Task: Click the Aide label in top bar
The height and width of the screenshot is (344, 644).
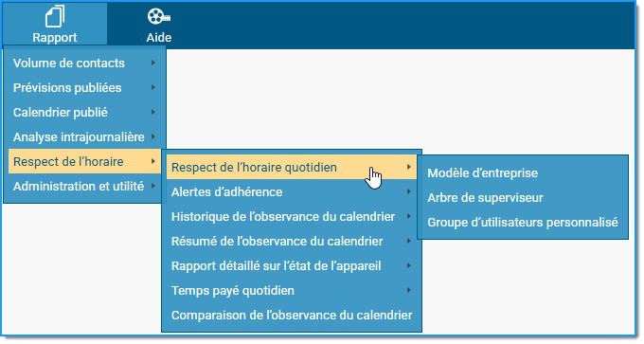Action: coord(159,37)
